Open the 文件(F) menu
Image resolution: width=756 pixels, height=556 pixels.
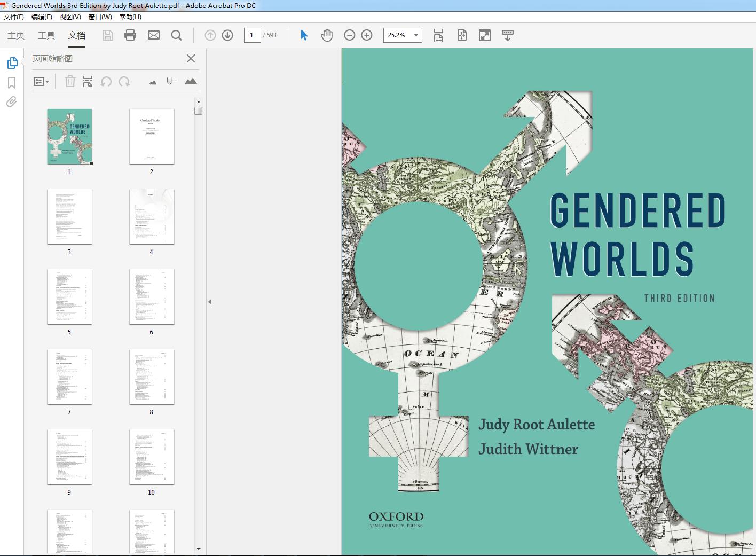14,17
